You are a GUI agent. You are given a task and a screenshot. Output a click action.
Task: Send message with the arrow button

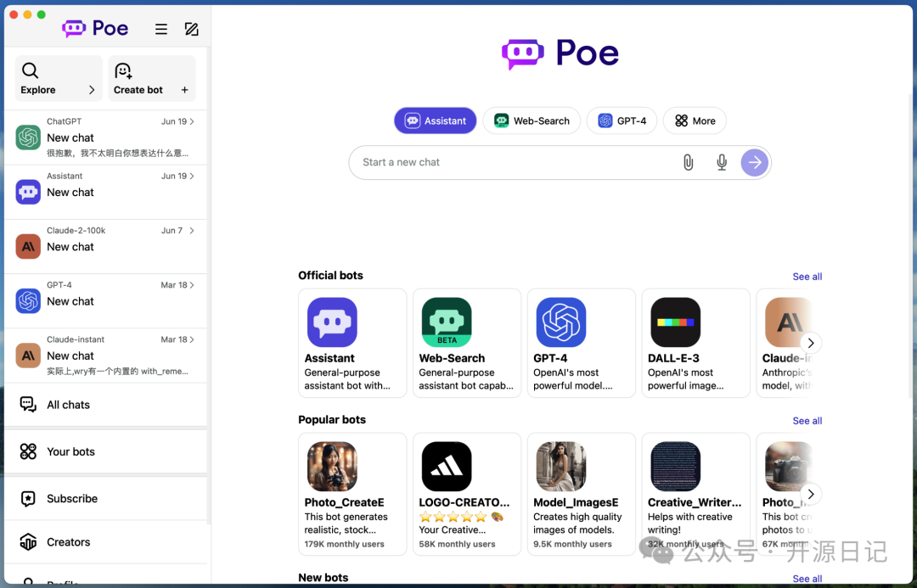point(755,163)
